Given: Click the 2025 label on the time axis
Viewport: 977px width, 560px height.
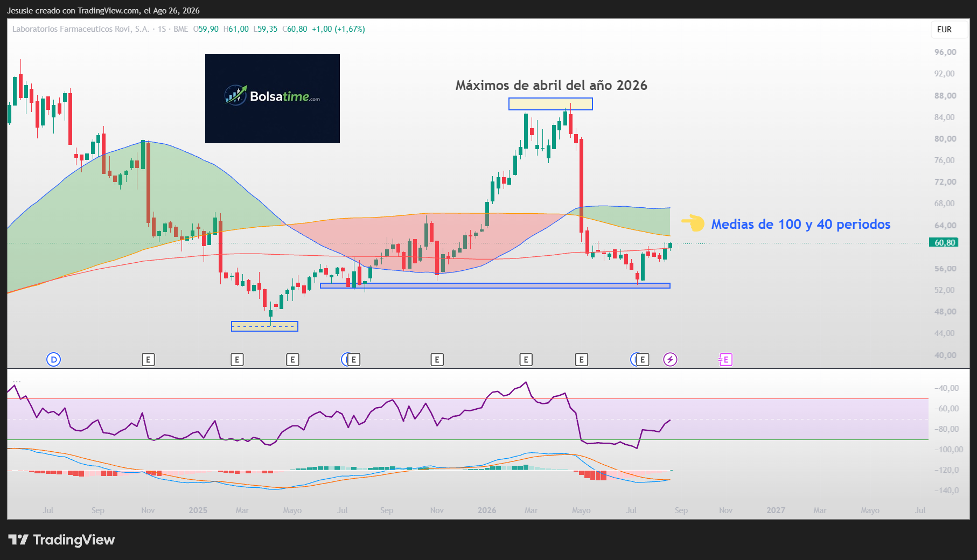Looking at the screenshot, I should (198, 510).
